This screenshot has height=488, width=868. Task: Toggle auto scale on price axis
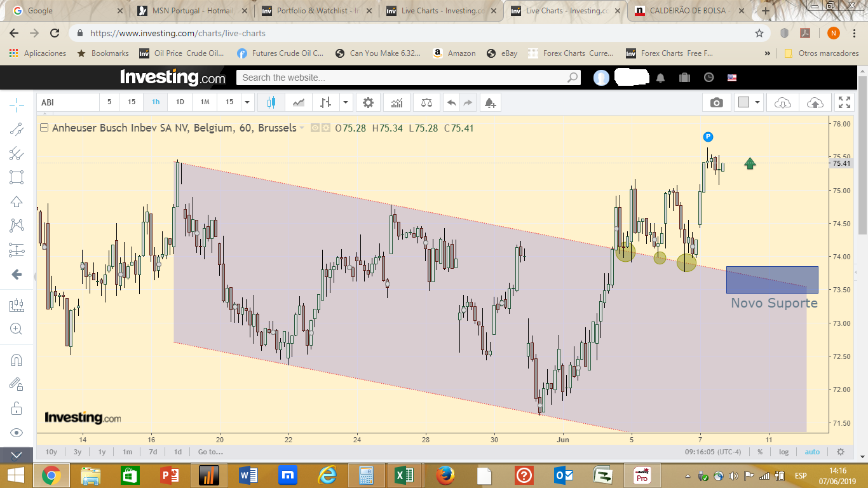coord(812,452)
